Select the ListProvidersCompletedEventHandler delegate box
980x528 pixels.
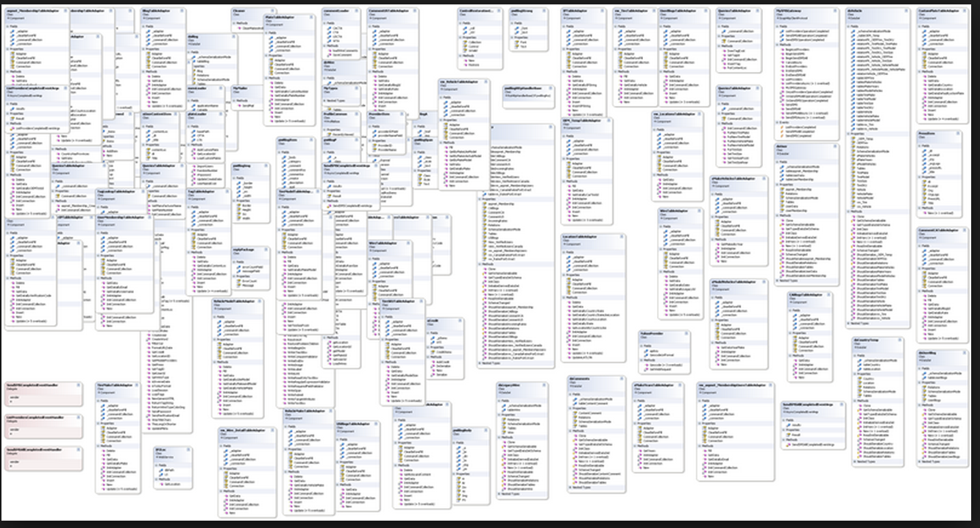(44, 427)
